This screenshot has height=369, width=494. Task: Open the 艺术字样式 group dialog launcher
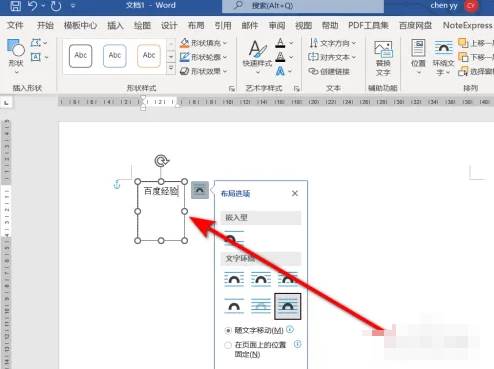[x=296, y=88]
